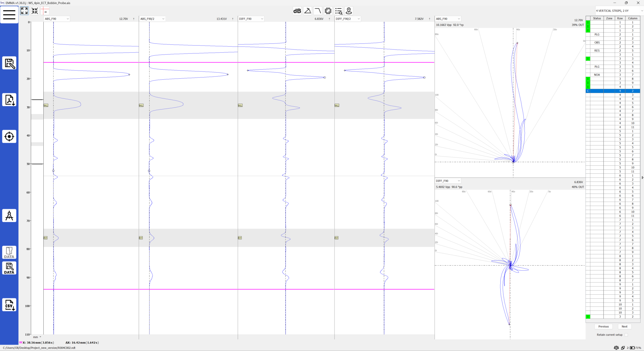The width and height of the screenshot is (644, 351).
Task: Click the compass drawing tool sidebar icon
Action: tap(9, 216)
